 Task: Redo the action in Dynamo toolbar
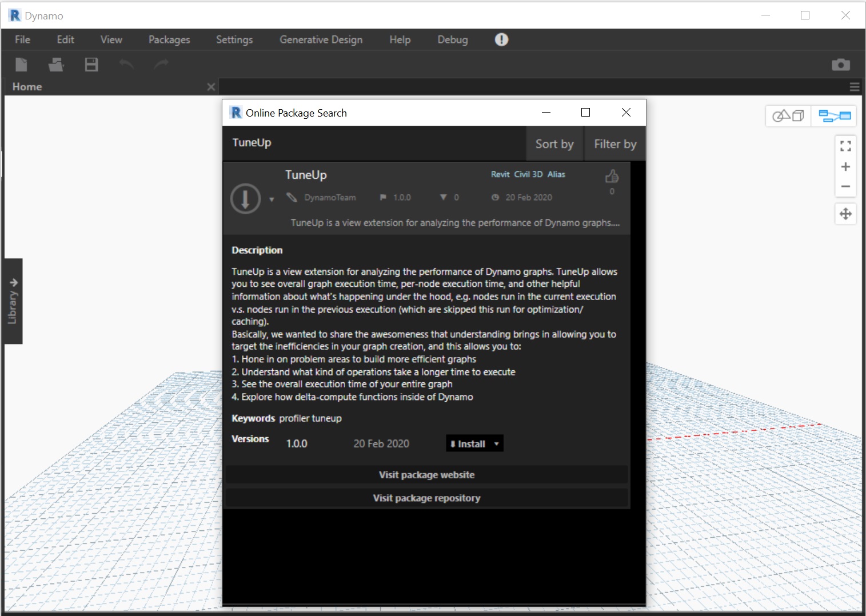point(161,65)
